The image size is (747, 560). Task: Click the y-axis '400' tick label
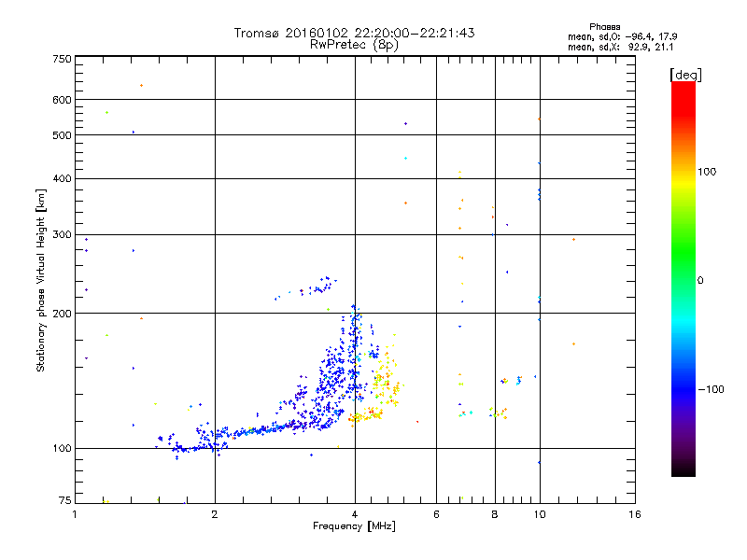click(x=62, y=178)
